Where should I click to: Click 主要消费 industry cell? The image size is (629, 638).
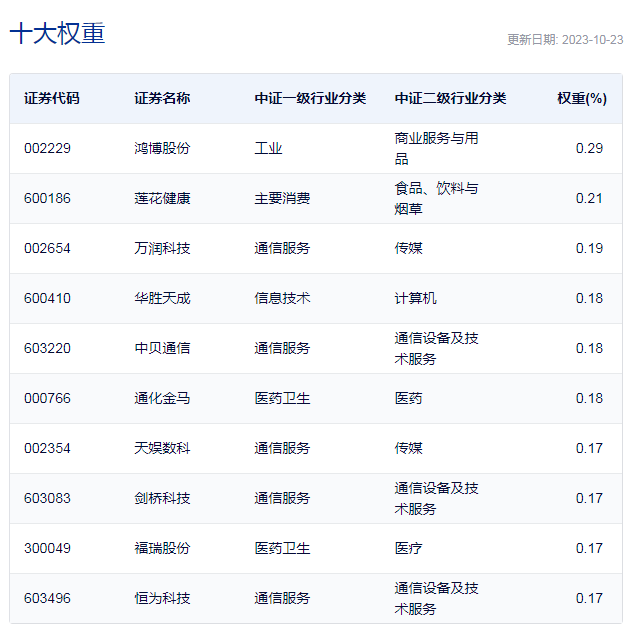coord(282,198)
